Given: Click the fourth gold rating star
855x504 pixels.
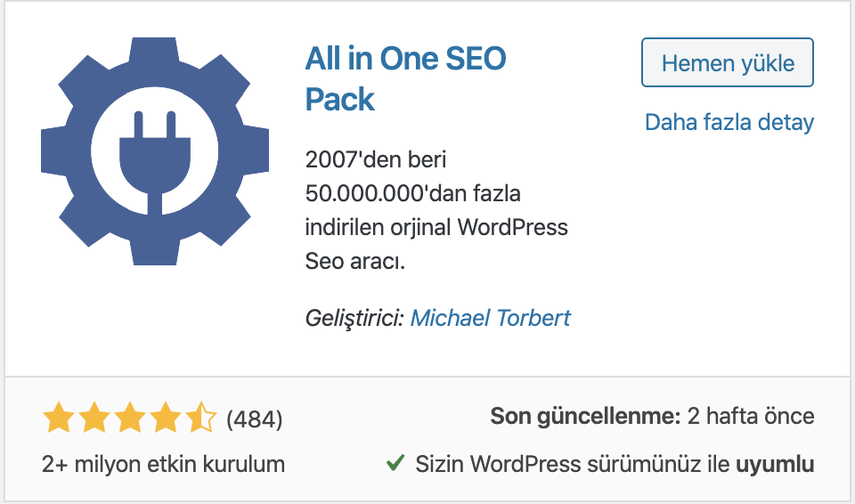Looking at the screenshot, I should click(x=166, y=418).
